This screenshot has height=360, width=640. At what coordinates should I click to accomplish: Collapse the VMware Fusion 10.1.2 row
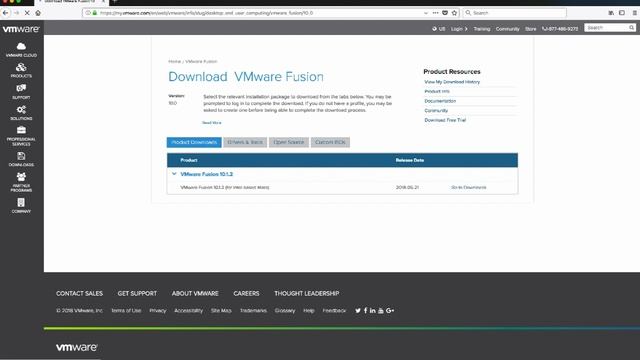pyautogui.click(x=174, y=174)
